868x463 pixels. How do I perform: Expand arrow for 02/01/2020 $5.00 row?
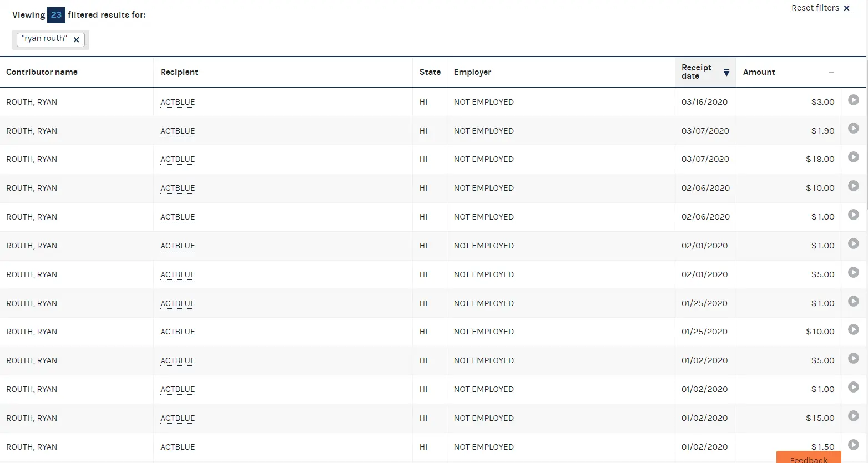[854, 272]
